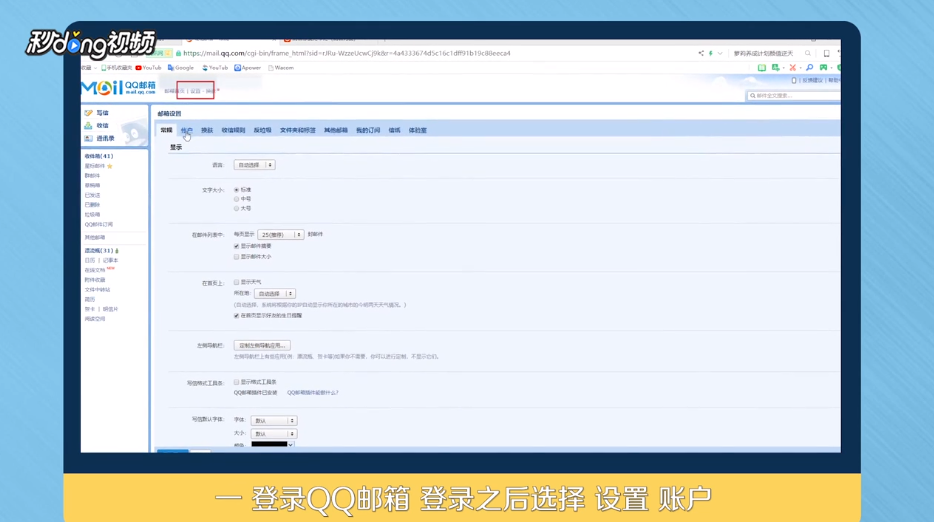This screenshot has height=522, width=934.
Task: Switch to the 帐户 settings tab
Action: (x=186, y=130)
